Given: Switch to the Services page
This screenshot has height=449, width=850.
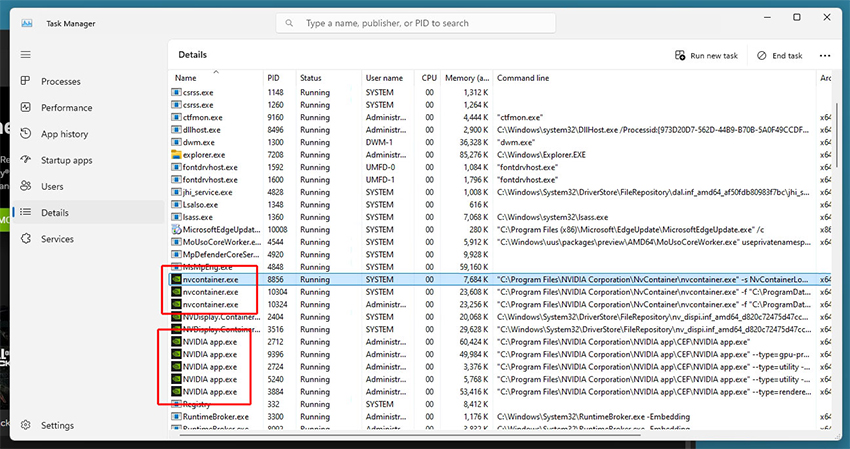Looking at the screenshot, I should (88, 239).
